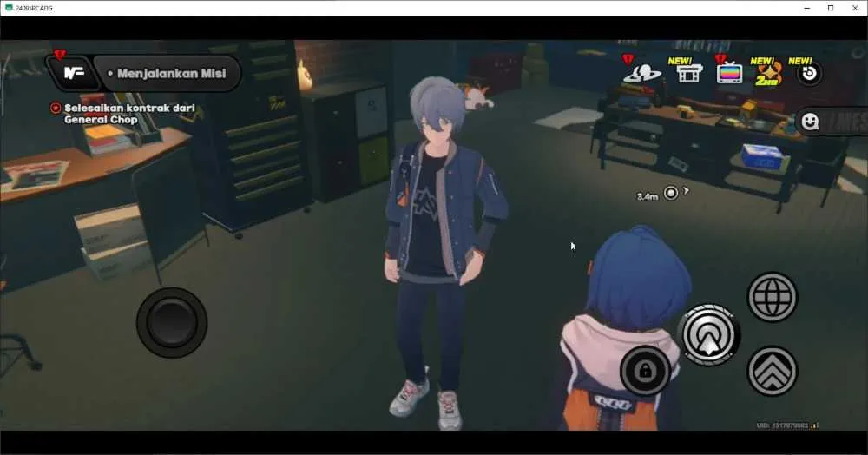Close the emulator window
The height and width of the screenshot is (455, 868).
coord(855,8)
